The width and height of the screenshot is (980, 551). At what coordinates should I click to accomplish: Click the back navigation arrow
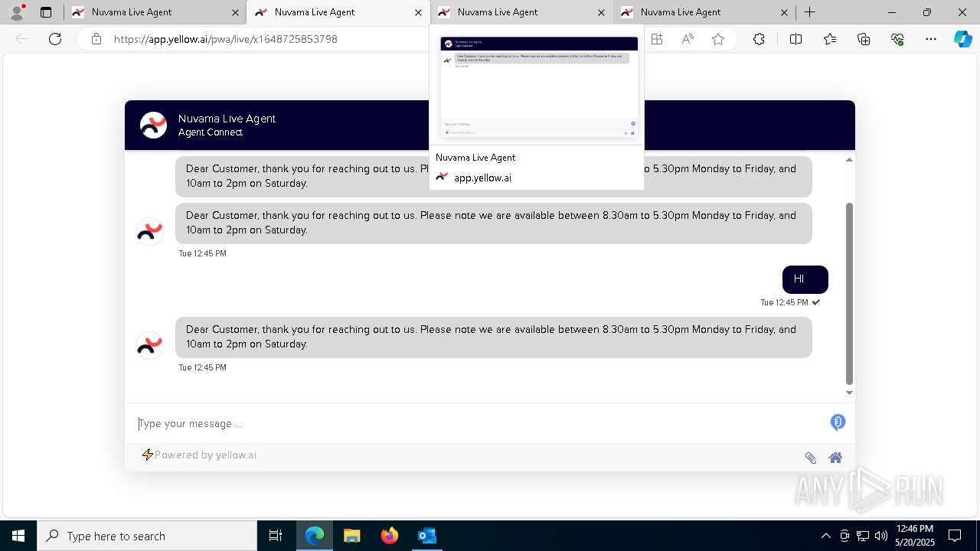pyautogui.click(x=21, y=39)
